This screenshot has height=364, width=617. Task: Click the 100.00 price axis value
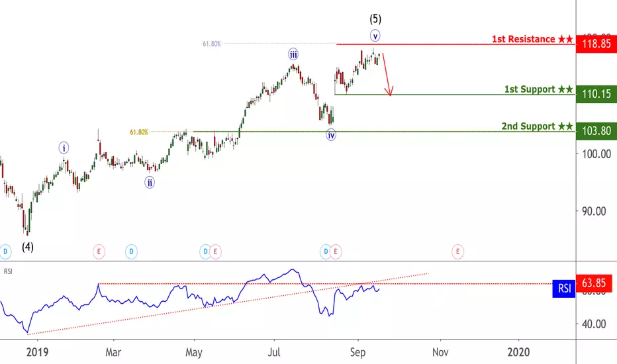pyautogui.click(x=596, y=154)
